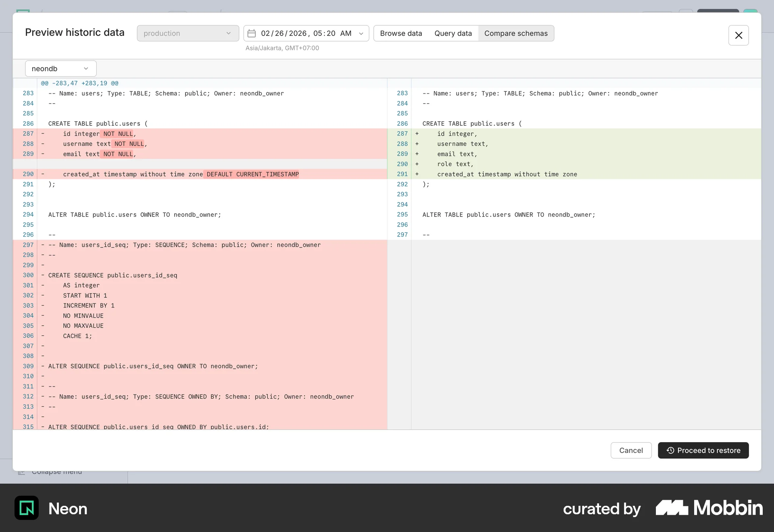The height and width of the screenshot is (532, 774).
Task: Click added line 'role text,'
Action: tap(574, 164)
